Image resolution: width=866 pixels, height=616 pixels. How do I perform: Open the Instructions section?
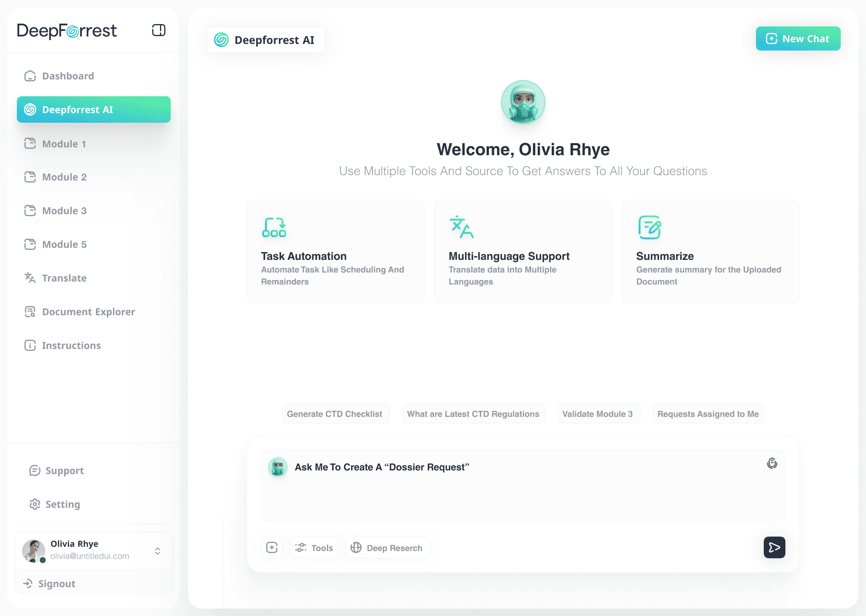pyautogui.click(x=71, y=345)
